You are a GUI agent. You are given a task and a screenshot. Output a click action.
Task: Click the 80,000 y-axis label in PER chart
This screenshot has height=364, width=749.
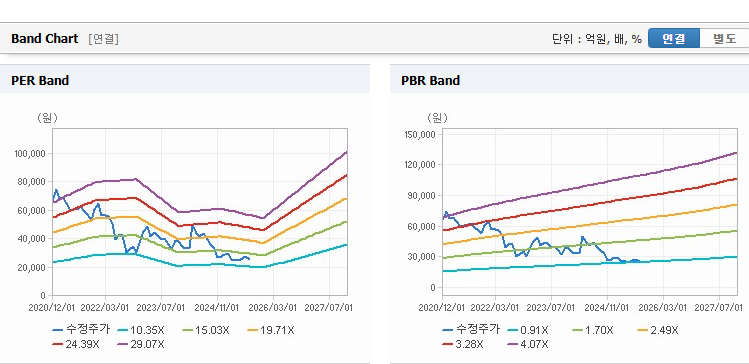[x=32, y=182]
